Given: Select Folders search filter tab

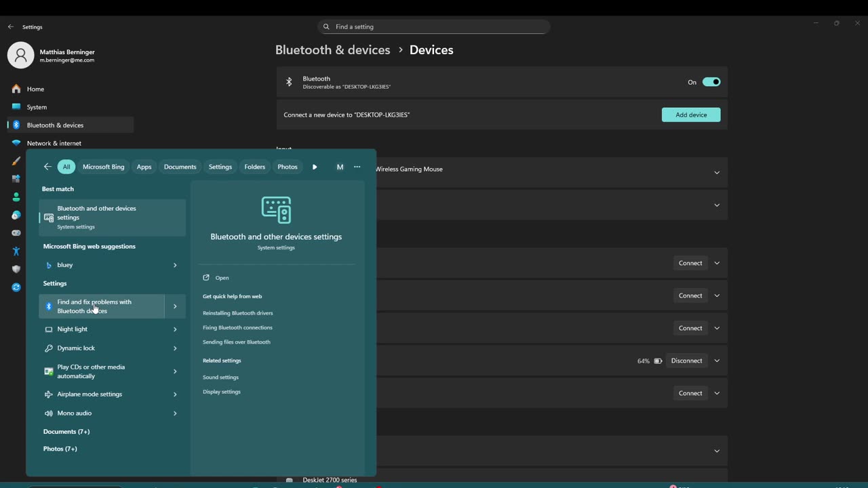Looking at the screenshot, I should point(254,167).
